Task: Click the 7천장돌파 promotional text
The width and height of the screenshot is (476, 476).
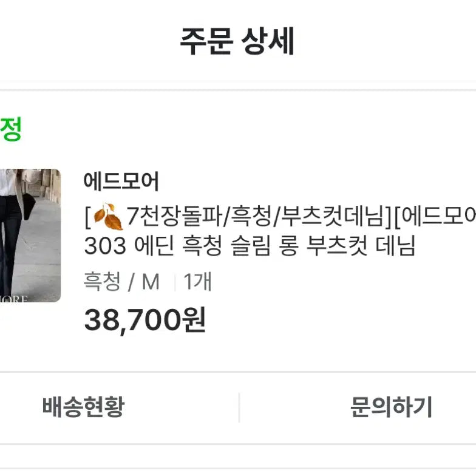Action: tap(174, 216)
